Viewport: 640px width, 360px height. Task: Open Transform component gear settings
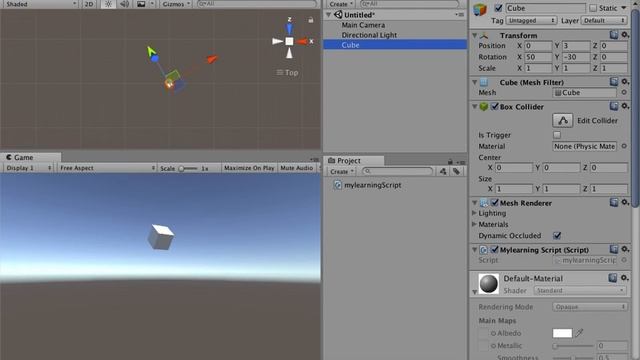pos(625,35)
